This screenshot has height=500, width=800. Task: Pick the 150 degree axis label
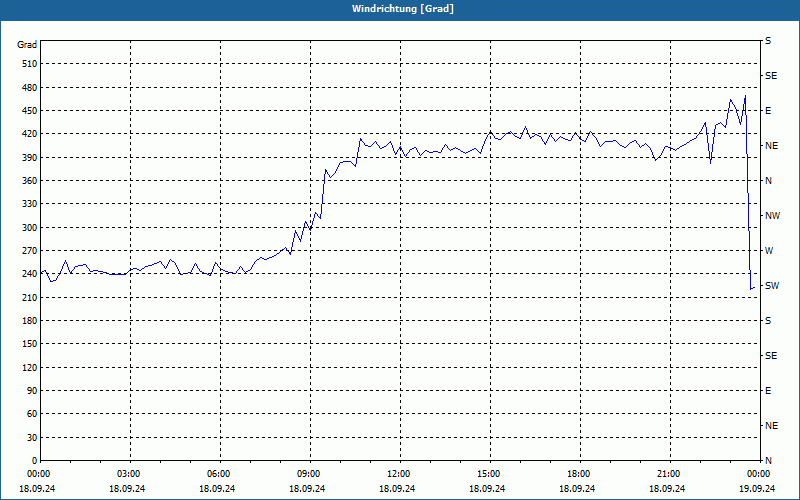click(x=30, y=344)
